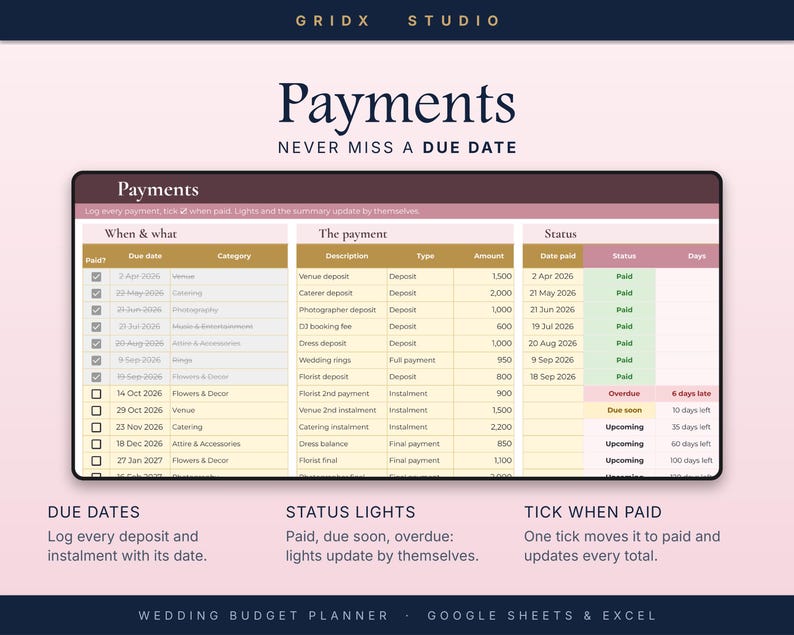The height and width of the screenshot is (635, 794).
Task: Click the 'Dress deposit' description cell
Action: point(342,343)
